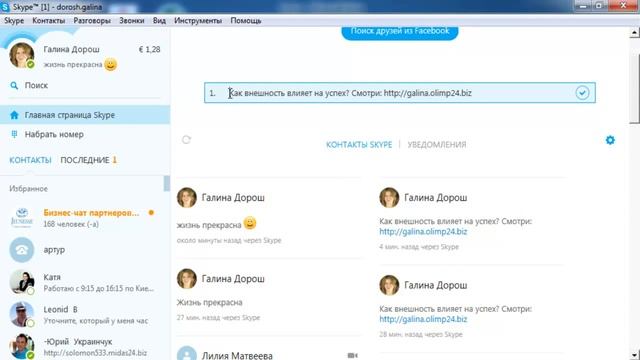The height and width of the screenshot is (360, 640).
Task: Click the orange unread dot on Бизнес-чат
Action: [x=151, y=213]
